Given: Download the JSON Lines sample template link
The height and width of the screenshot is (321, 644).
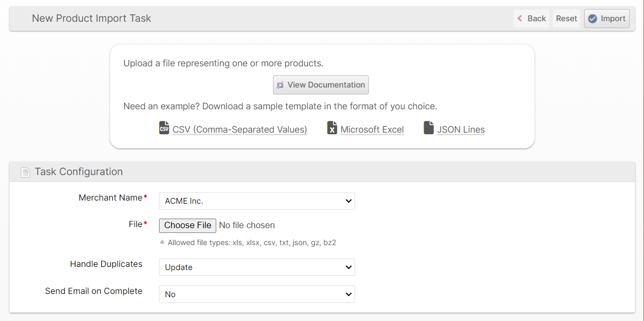Looking at the screenshot, I should click(461, 129).
